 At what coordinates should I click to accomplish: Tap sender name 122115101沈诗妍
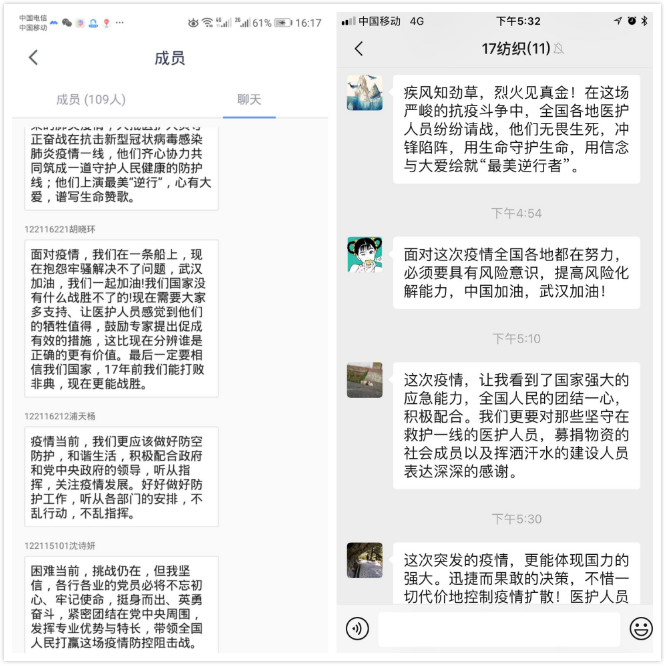coord(60,545)
